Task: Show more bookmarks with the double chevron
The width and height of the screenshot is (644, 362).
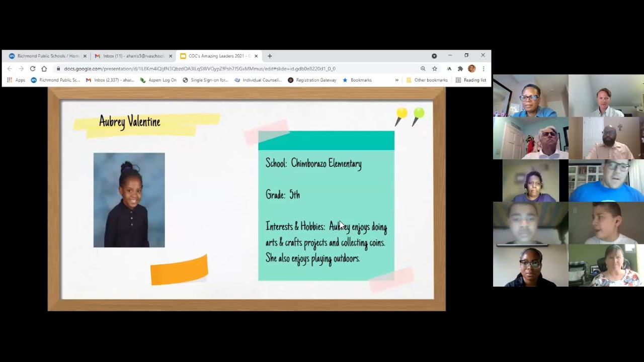Action: [396, 80]
